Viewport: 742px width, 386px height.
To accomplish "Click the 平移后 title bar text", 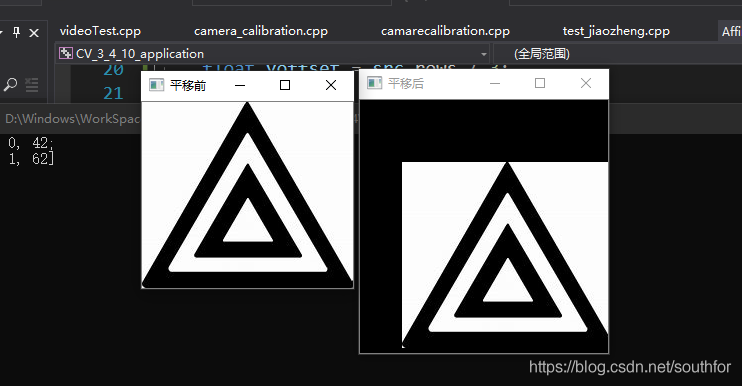I will (406, 84).
